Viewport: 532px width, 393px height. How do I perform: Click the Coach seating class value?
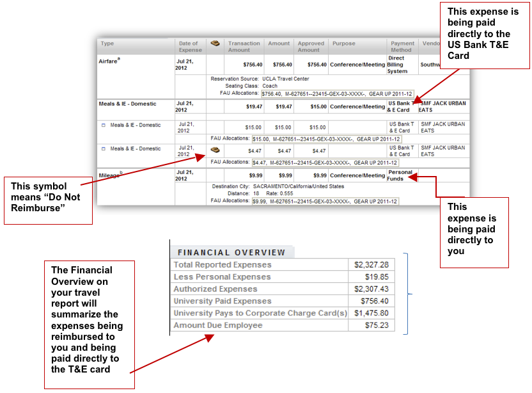click(270, 86)
